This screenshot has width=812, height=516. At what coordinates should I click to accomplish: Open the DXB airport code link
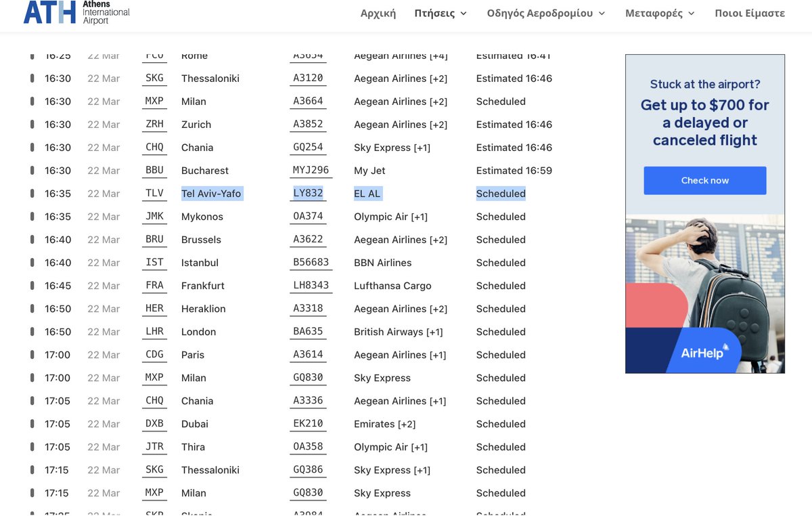[x=154, y=424]
